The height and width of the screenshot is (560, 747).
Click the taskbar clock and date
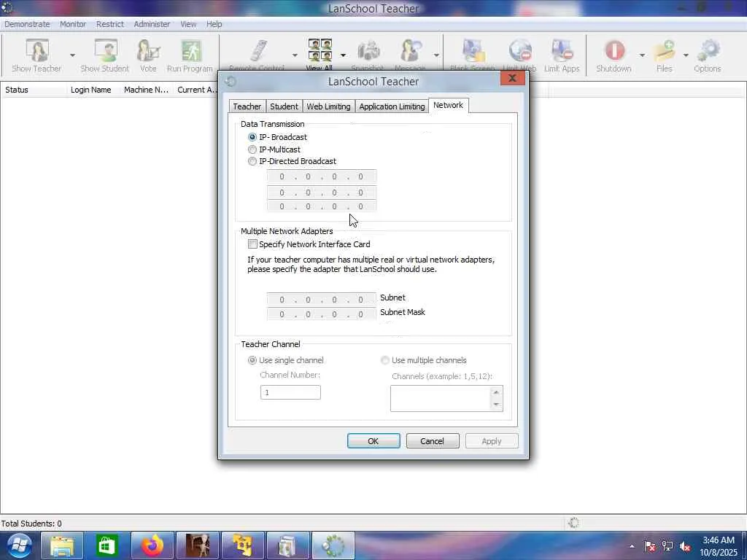[x=719, y=546]
